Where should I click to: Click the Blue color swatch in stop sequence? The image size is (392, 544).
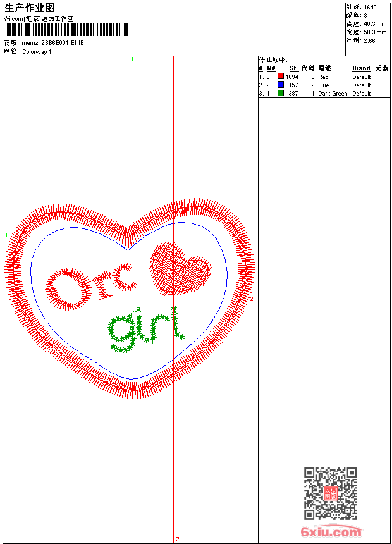click(281, 85)
